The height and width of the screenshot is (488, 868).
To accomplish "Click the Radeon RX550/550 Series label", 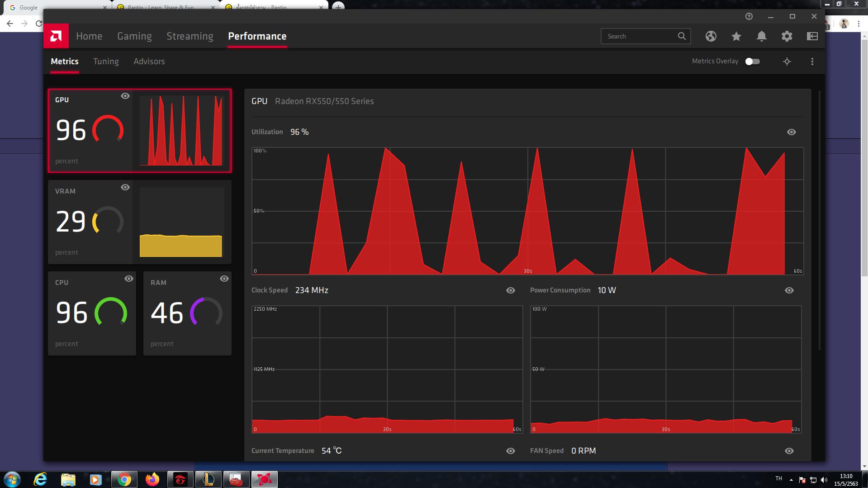I will [324, 101].
